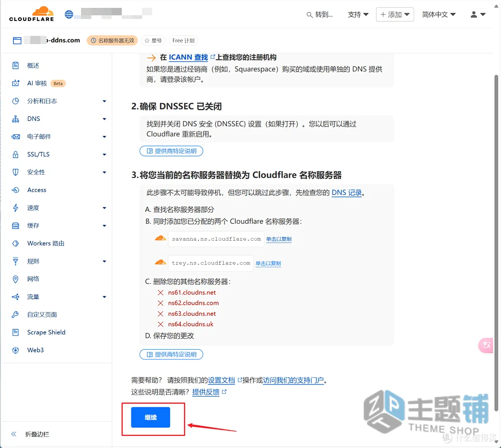Open the globe account icon
Screen dimensions: 501x448
click(x=69, y=14)
